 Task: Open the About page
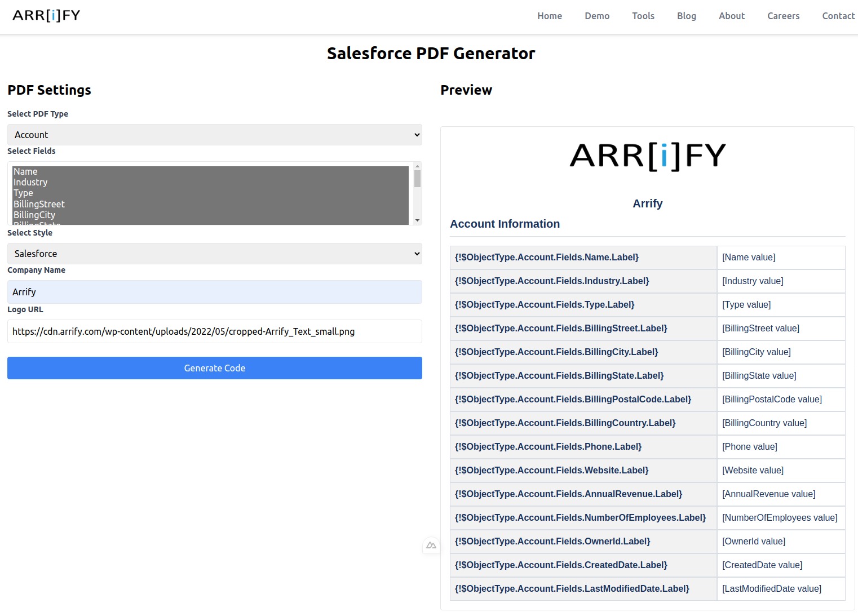click(x=731, y=16)
